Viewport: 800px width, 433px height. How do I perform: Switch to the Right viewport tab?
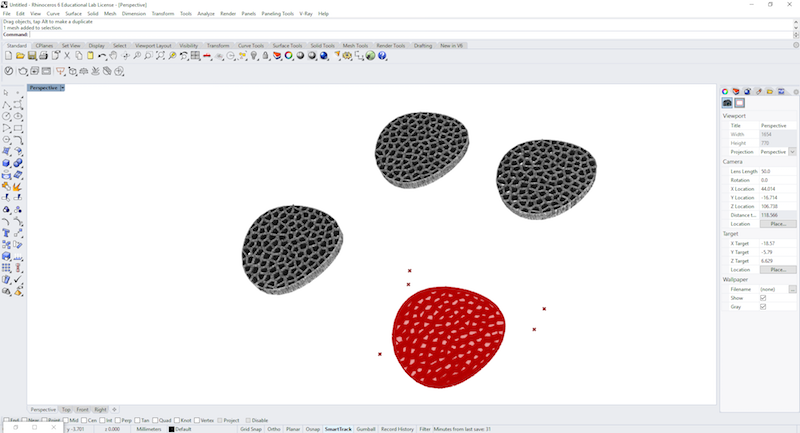coord(101,410)
